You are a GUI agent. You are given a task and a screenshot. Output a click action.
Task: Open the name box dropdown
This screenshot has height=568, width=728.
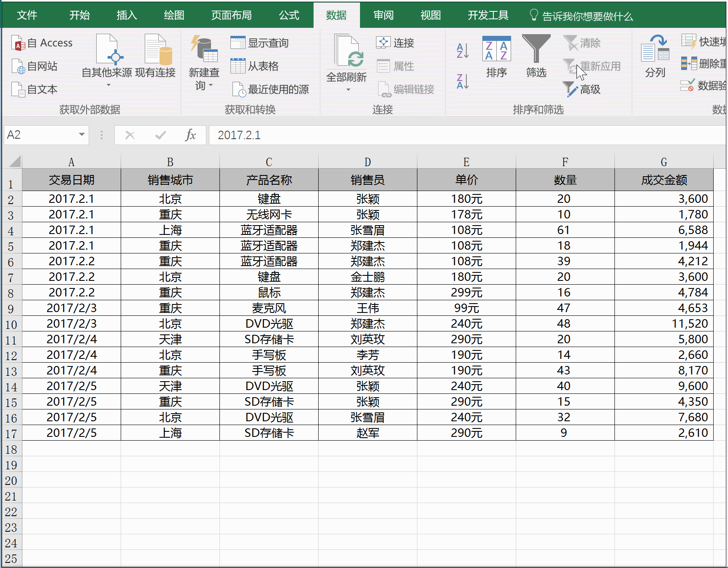[x=81, y=135]
